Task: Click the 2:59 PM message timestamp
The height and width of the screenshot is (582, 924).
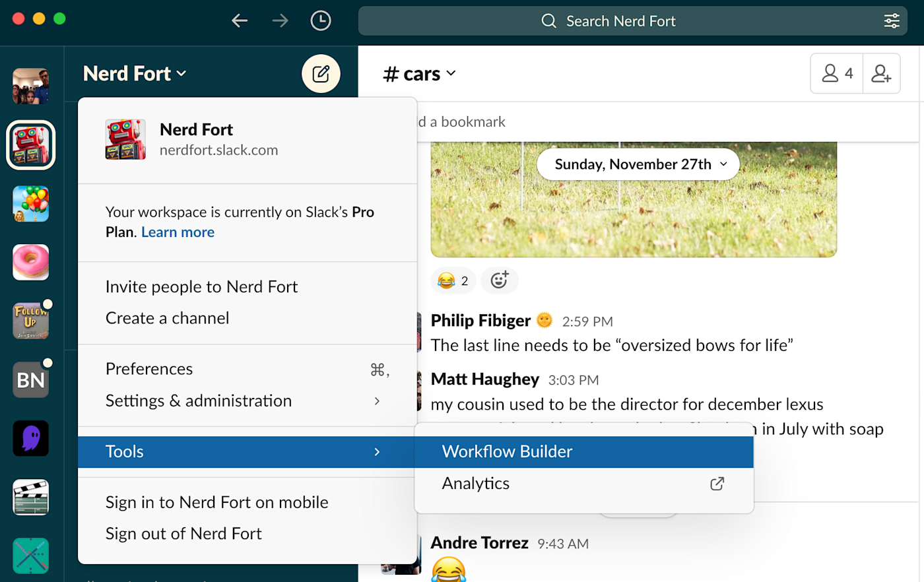Action: pyautogui.click(x=587, y=322)
